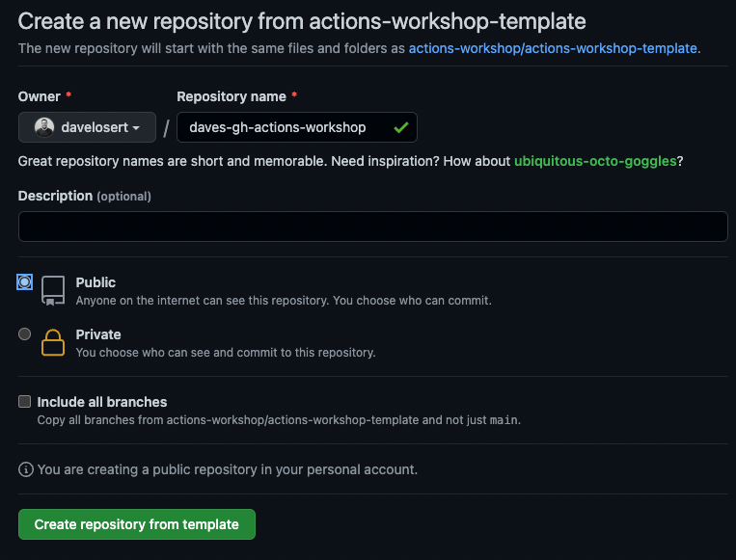The width and height of the screenshot is (736, 560).
Task: Select the Public radio button
Action: tap(24, 281)
